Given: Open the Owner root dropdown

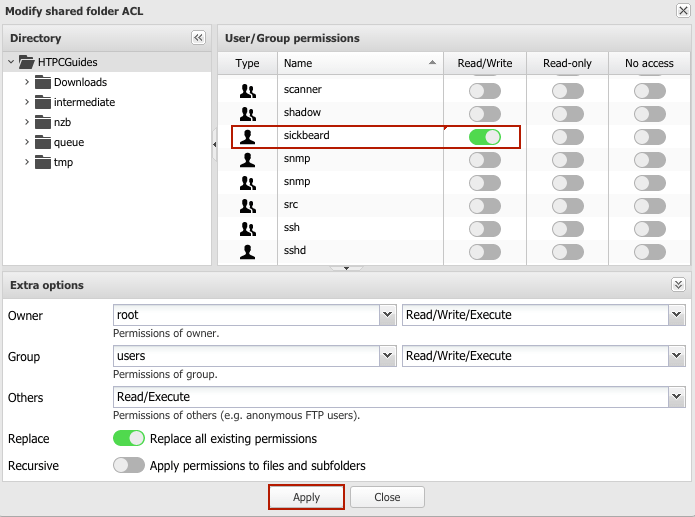Looking at the screenshot, I should [387, 315].
